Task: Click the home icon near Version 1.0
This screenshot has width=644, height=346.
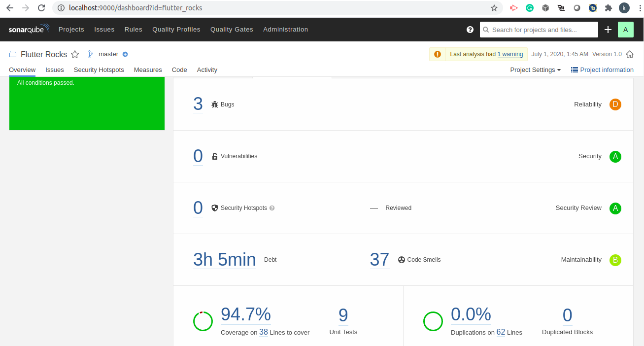Action: point(630,54)
